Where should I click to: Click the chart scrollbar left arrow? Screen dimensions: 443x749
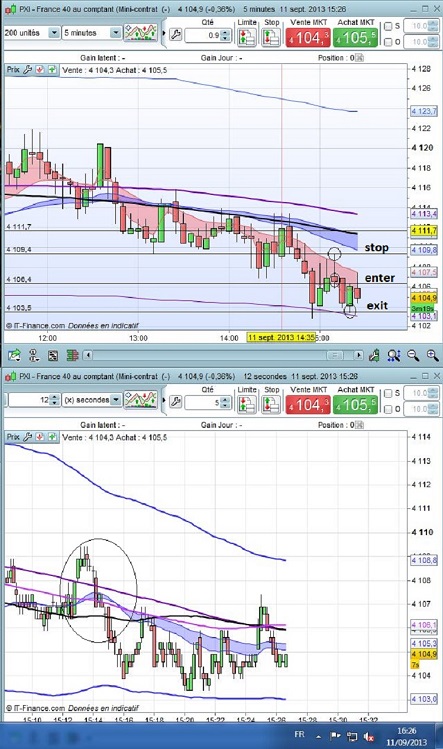tap(87, 355)
